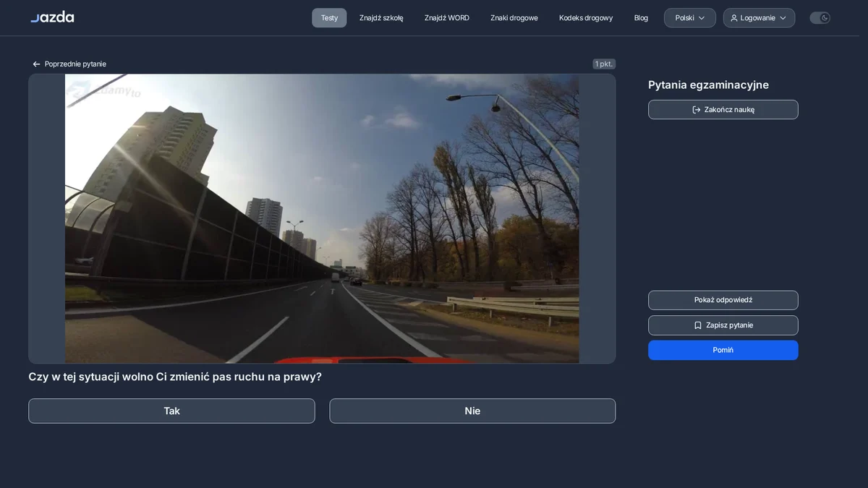This screenshot has height=488, width=868.
Task: Open the Testy tab
Action: (x=329, y=18)
